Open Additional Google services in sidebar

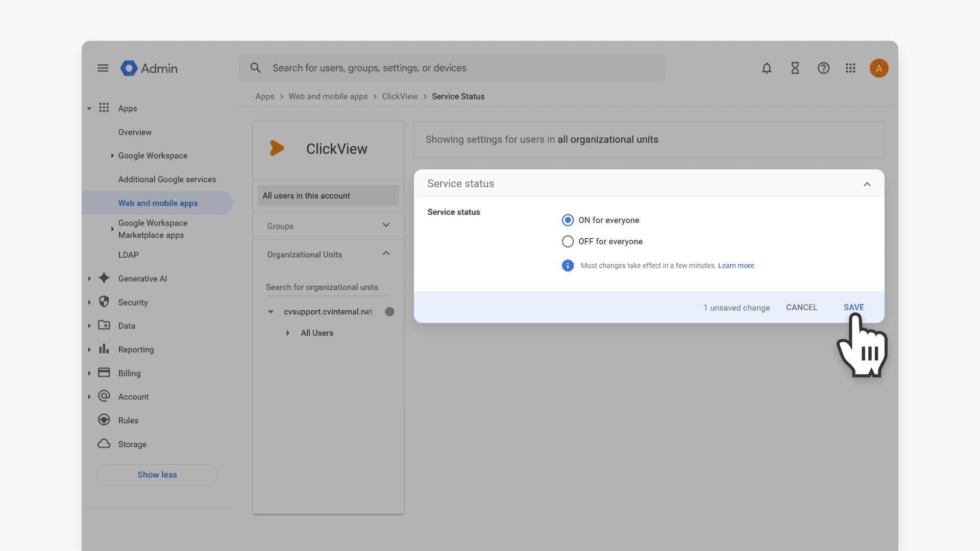[167, 179]
